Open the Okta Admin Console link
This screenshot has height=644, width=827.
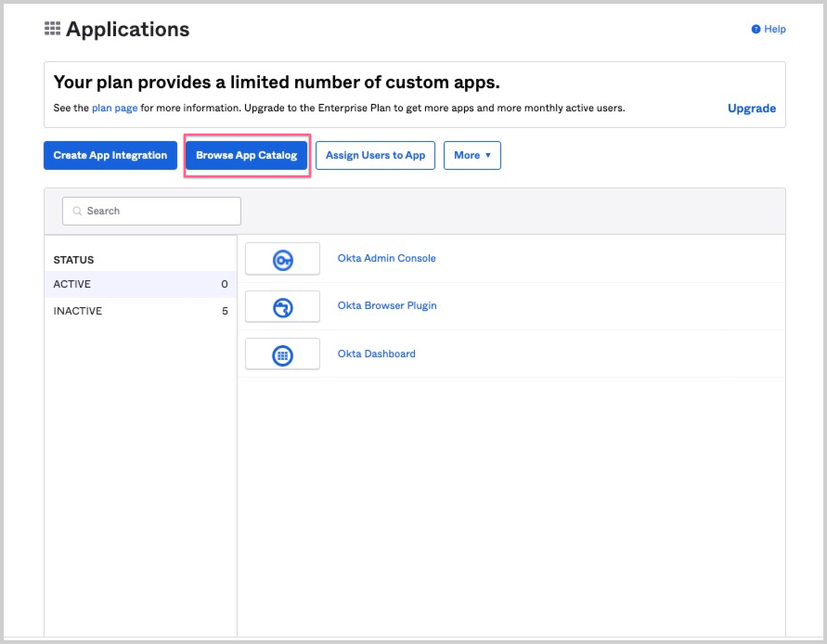tap(386, 258)
